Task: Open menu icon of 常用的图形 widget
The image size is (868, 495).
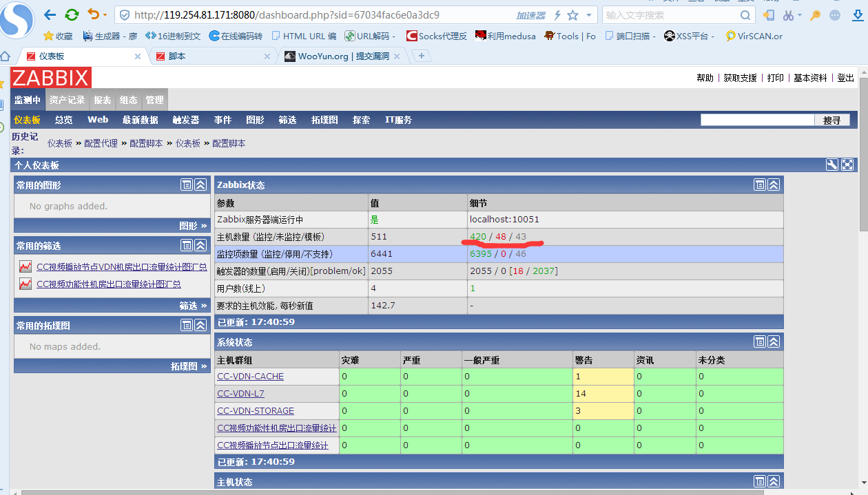Action: tap(187, 185)
